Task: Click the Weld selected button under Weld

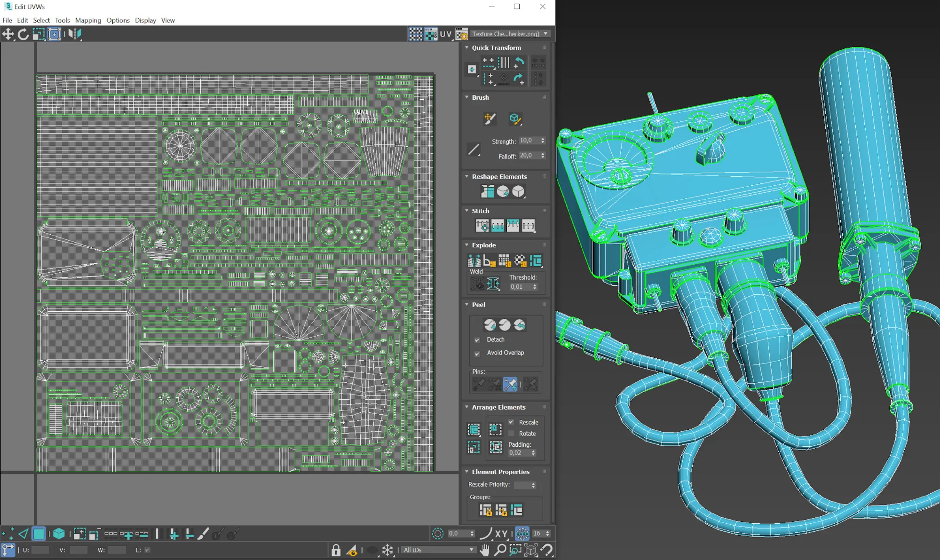Action: click(x=477, y=284)
